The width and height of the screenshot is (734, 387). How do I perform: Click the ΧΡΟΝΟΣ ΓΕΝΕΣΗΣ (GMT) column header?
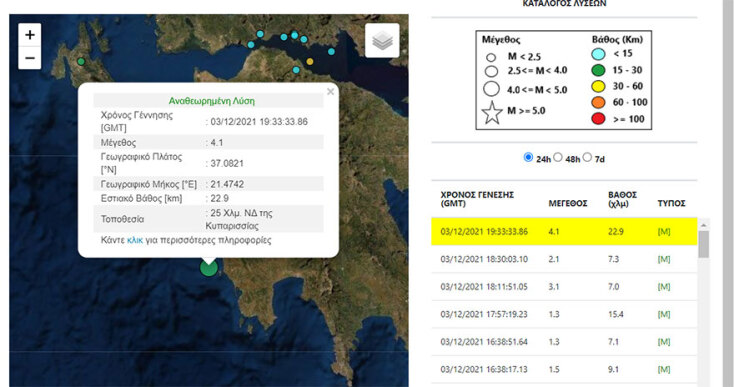477,199
